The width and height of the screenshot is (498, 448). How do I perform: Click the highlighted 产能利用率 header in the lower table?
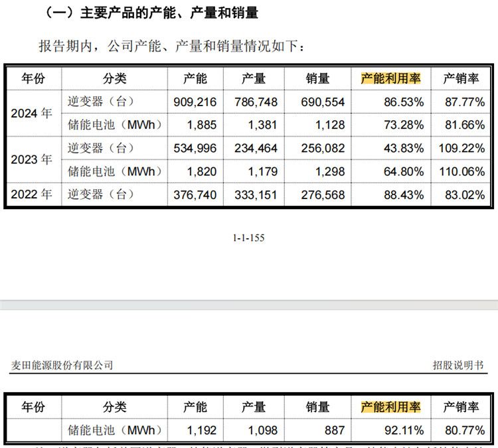[390, 407]
